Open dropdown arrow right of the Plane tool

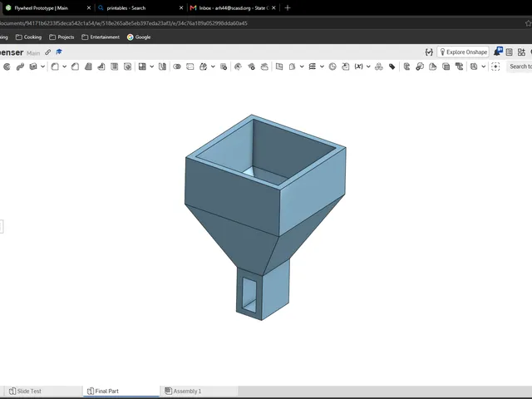tap(302, 66)
